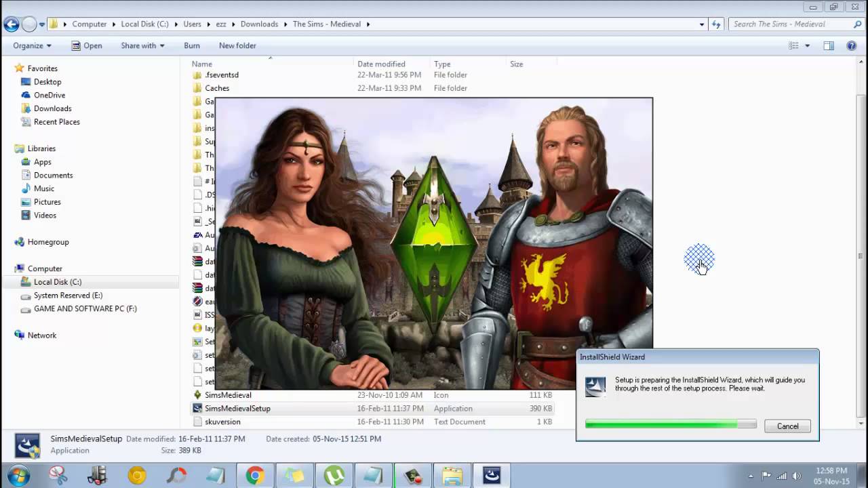
Task: Click the change view icon
Action: click(793, 45)
